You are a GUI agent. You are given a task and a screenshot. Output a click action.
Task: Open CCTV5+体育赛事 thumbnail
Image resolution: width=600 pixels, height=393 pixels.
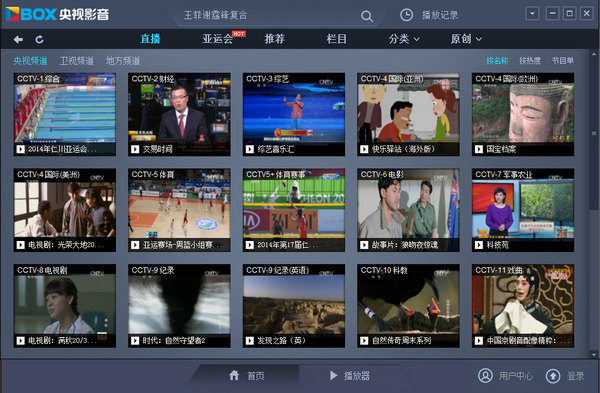[294, 210]
